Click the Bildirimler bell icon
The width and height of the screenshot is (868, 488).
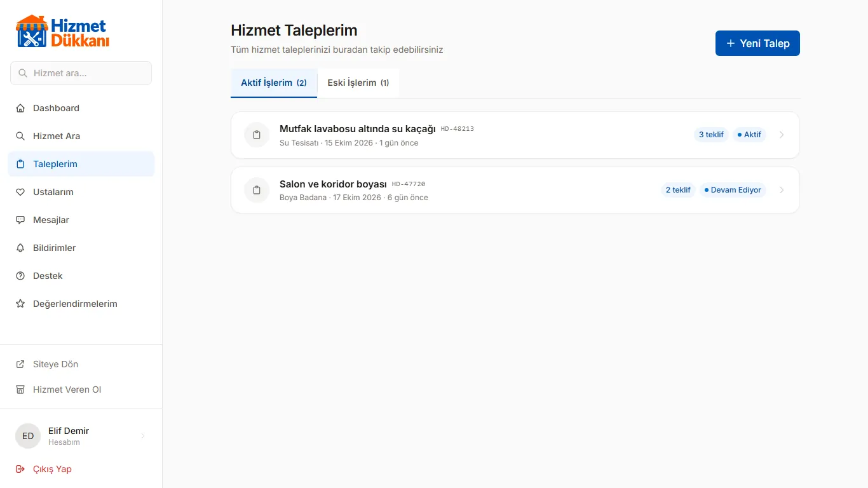[x=20, y=248]
